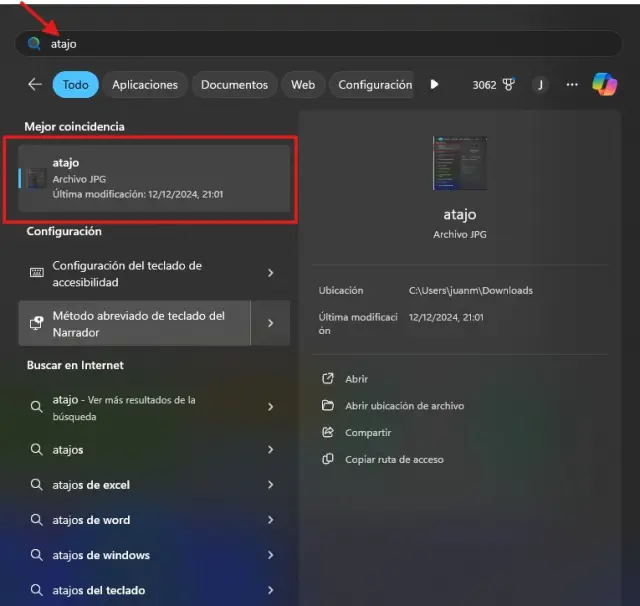Click the magnifier icon beside atajos de excel

pos(36,485)
